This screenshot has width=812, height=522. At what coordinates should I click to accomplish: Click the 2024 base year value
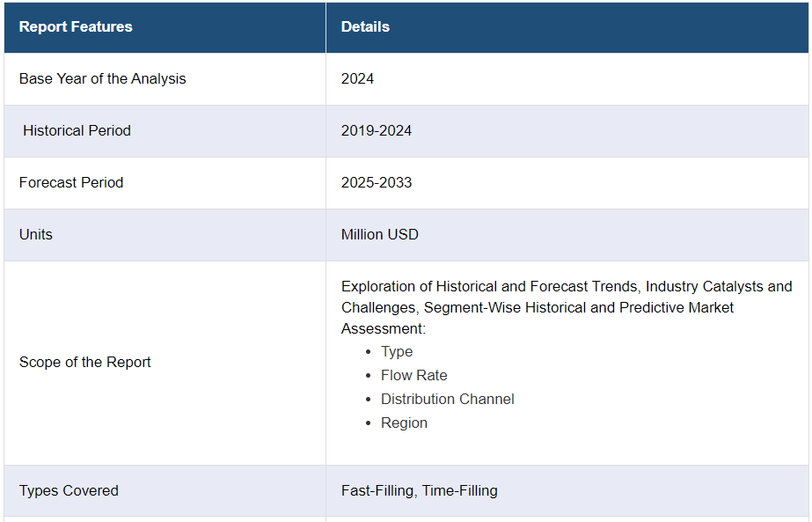pos(357,79)
